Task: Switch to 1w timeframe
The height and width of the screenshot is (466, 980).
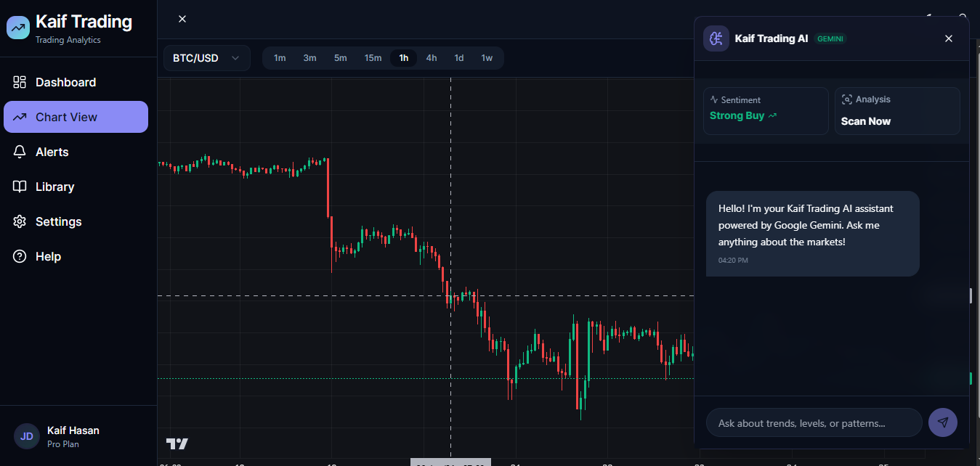Action: pos(487,58)
